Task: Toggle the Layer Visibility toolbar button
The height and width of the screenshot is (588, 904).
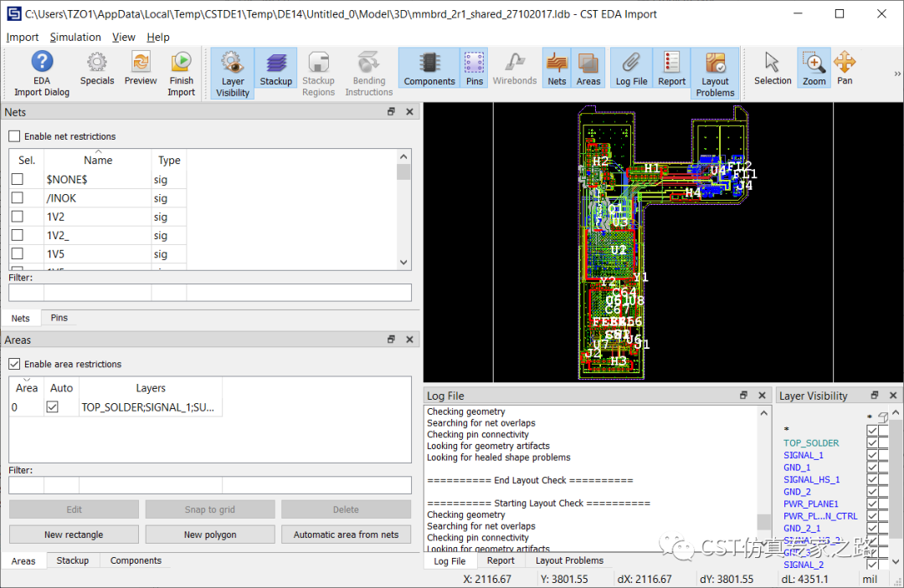Action: 233,74
